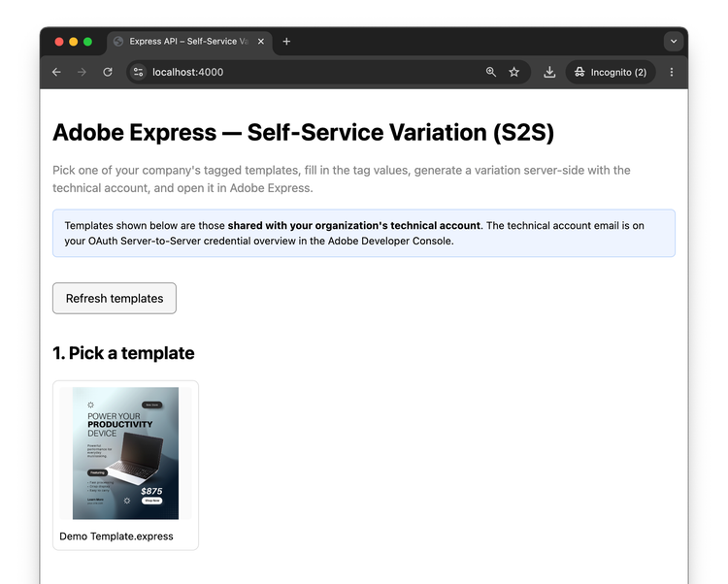
Task: Expand the tab search dropdown arrow
Action: pyautogui.click(x=674, y=42)
